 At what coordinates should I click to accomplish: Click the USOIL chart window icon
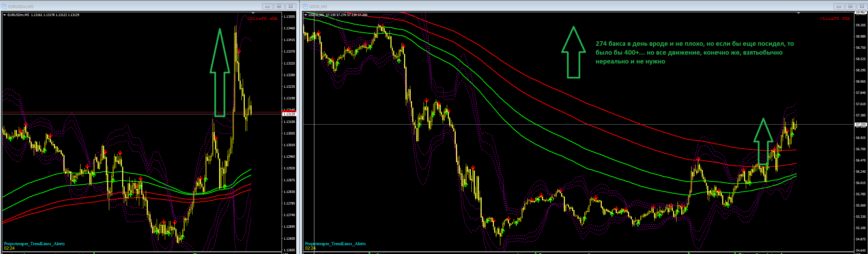click(305, 6)
